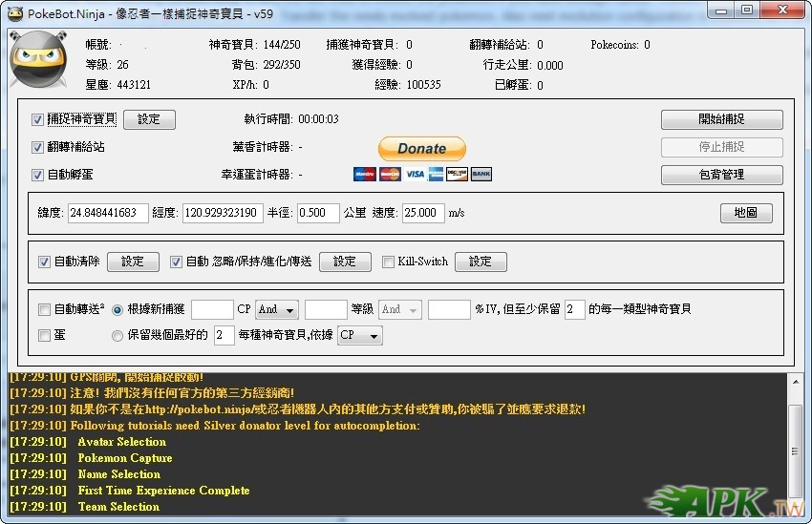Click the 速度 speed input field

423,213
